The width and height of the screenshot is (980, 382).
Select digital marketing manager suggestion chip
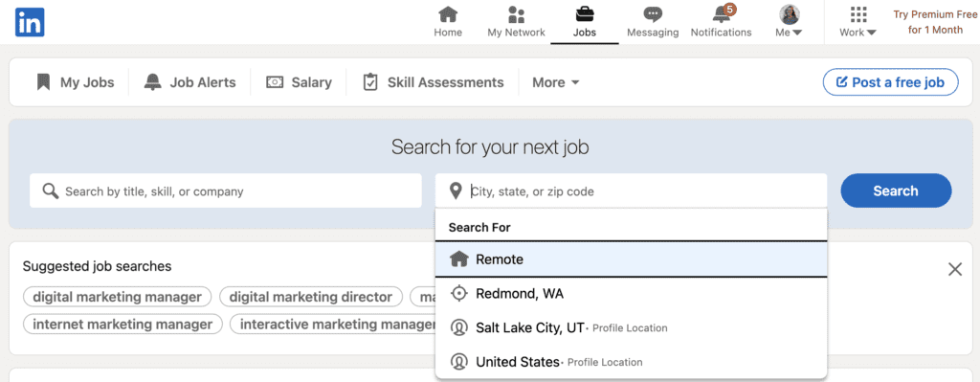pyautogui.click(x=118, y=297)
